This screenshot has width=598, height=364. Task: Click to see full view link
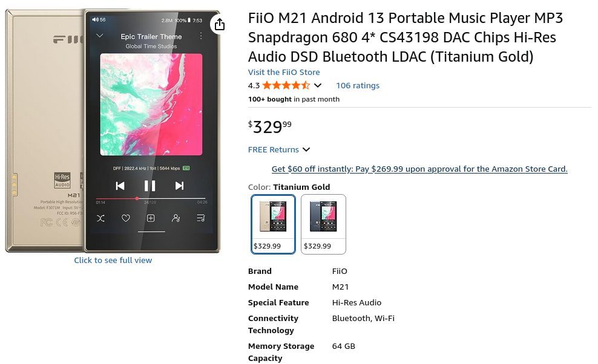(x=113, y=261)
